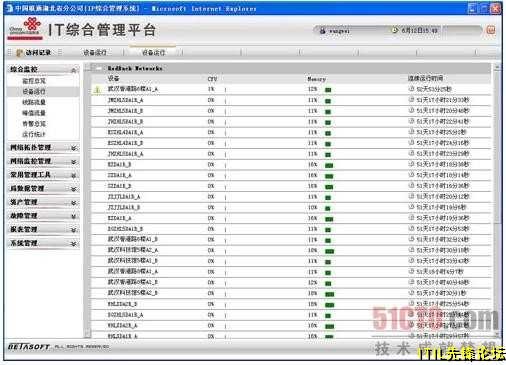Viewport: 506px width, 365px height.
Task: Collapse the RedBack Networks group
Action: (x=98, y=68)
